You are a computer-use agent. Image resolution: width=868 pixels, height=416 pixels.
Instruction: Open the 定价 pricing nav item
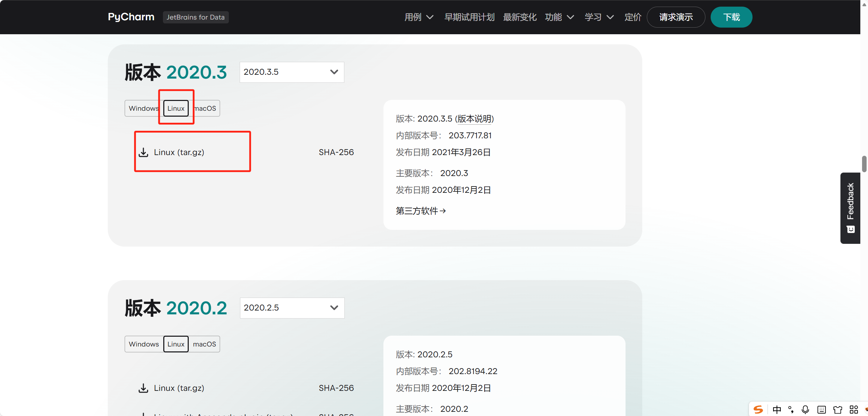click(633, 17)
